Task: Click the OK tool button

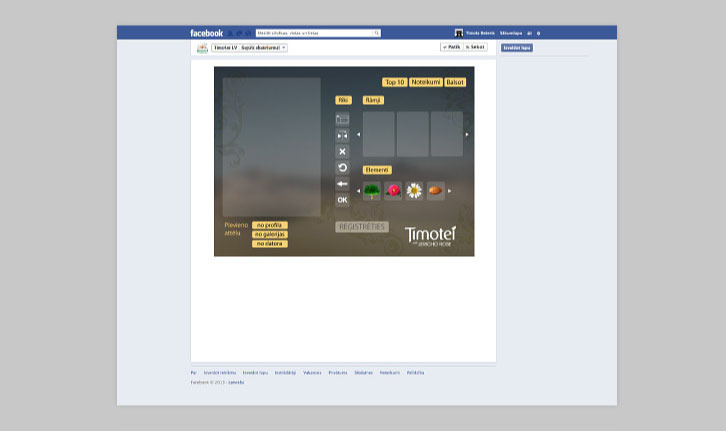Action: coord(342,200)
